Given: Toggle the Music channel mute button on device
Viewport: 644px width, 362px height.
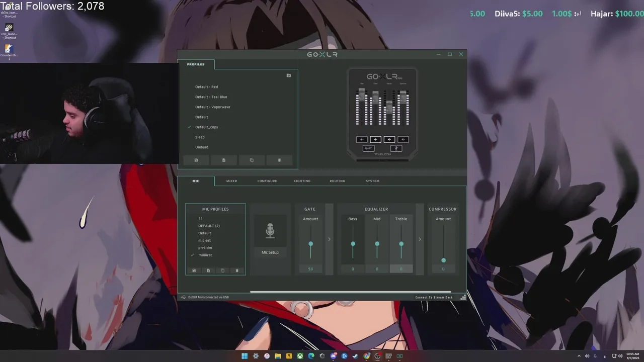Looking at the screenshot, I should point(389,139).
